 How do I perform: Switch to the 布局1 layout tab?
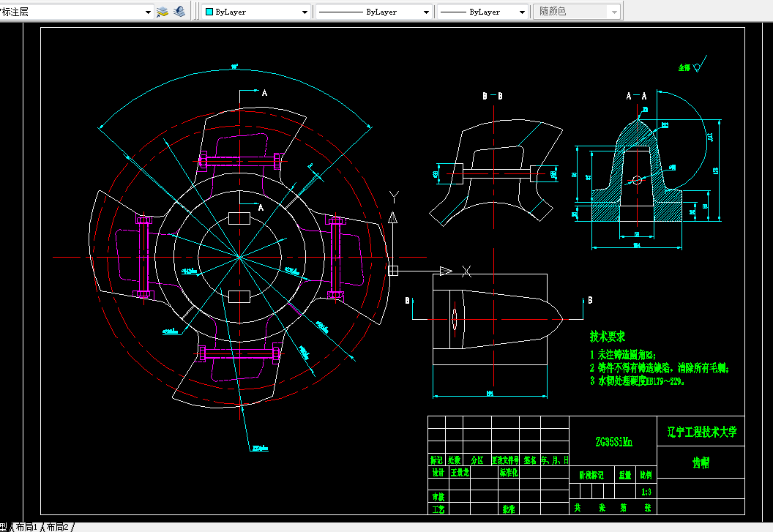point(26,527)
